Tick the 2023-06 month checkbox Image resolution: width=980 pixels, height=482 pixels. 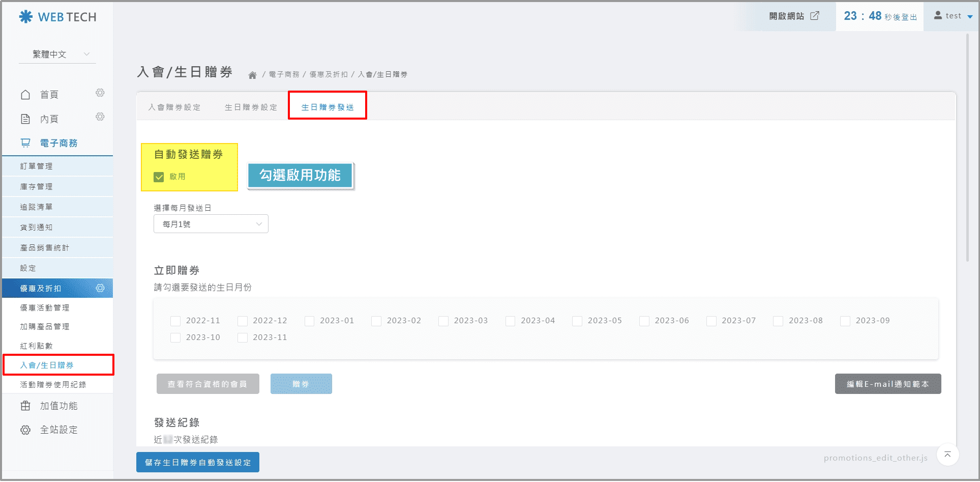click(x=644, y=321)
